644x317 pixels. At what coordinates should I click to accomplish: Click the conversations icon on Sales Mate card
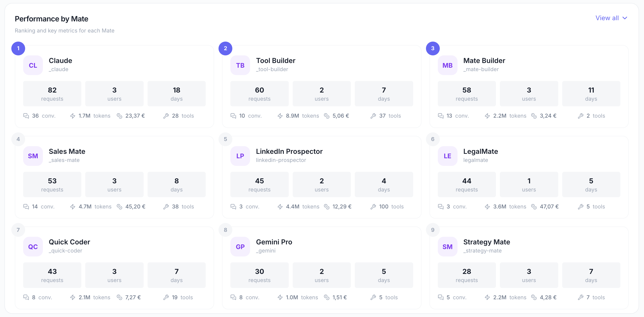26,206
